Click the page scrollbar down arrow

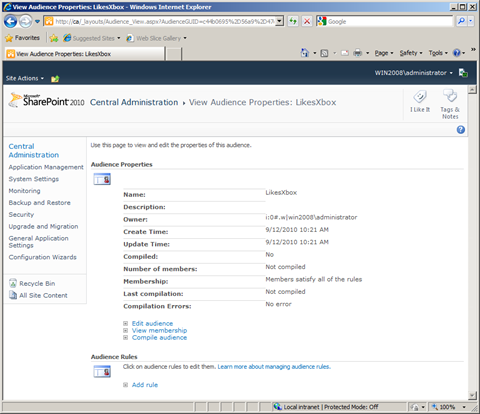(x=472, y=396)
